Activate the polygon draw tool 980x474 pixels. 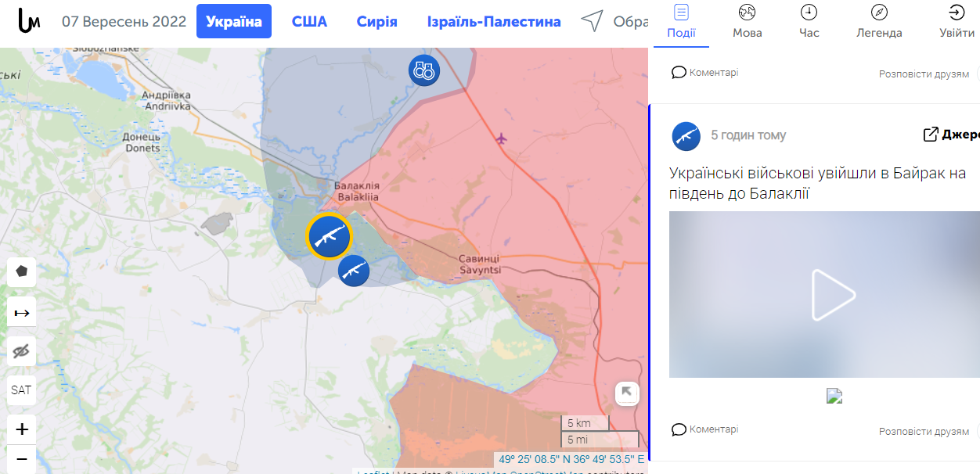pos(22,271)
